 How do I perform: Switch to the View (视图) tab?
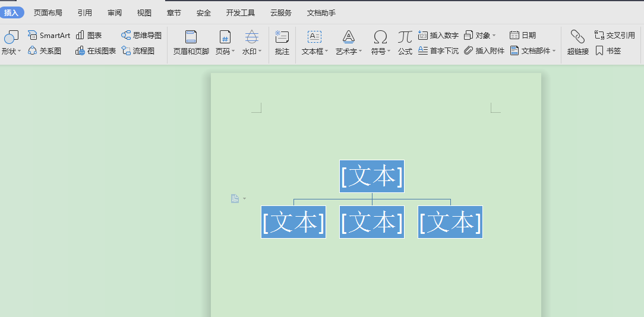(144, 12)
